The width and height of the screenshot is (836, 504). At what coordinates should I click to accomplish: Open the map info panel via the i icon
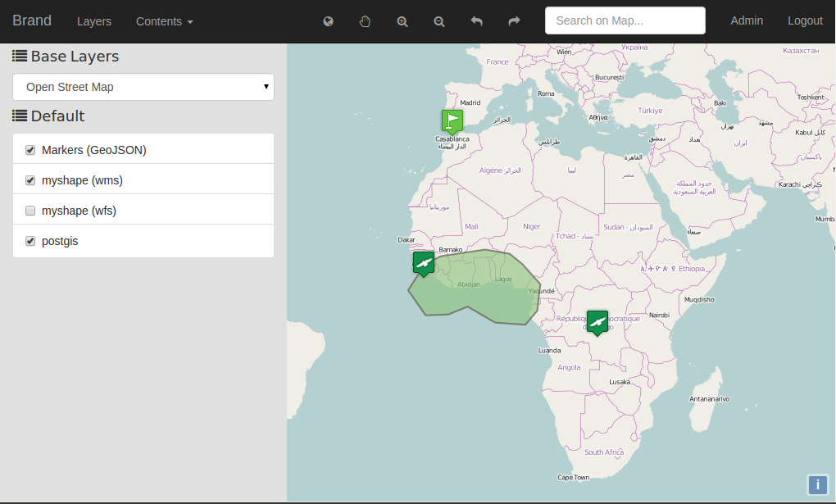[817, 485]
